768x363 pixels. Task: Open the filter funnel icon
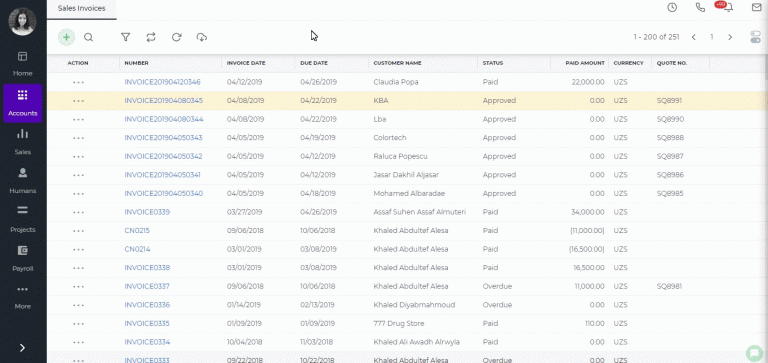125,37
